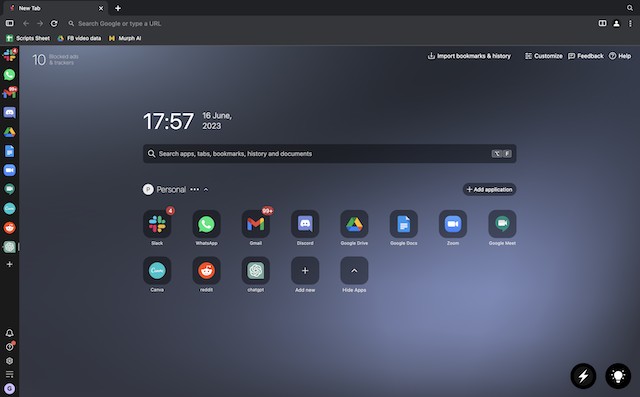This screenshot has width=640, height=397.
Task: Open the browser three-dots menu
Action: (630, 24)
